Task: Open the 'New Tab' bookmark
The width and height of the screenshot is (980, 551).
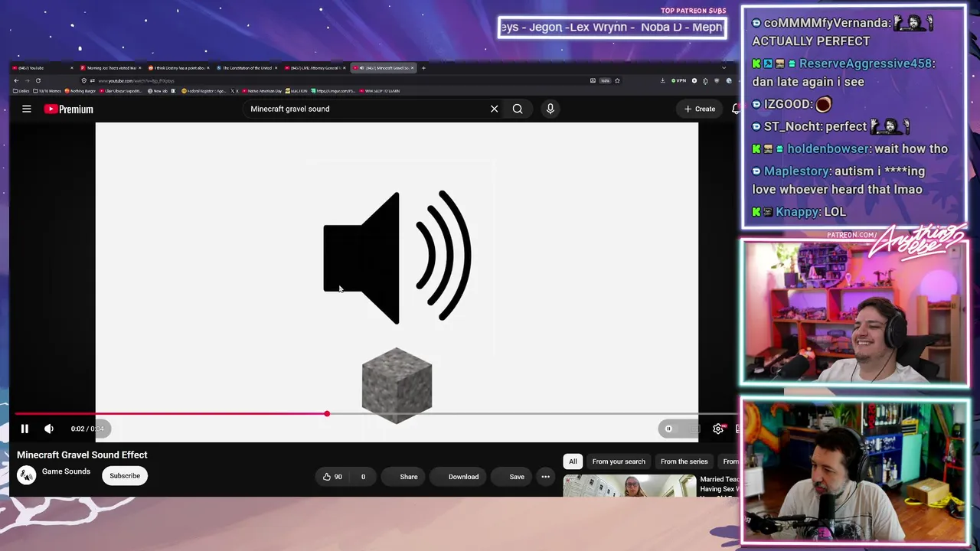Action: pos(158,91)
